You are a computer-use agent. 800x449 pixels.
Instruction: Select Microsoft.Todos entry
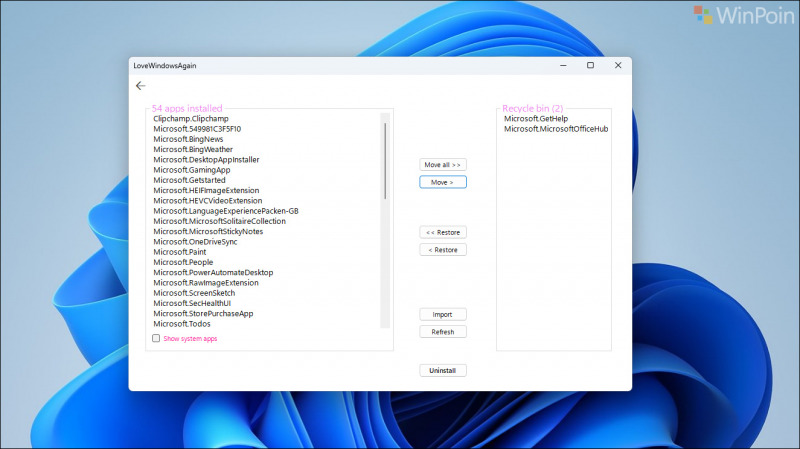(182, 323)
